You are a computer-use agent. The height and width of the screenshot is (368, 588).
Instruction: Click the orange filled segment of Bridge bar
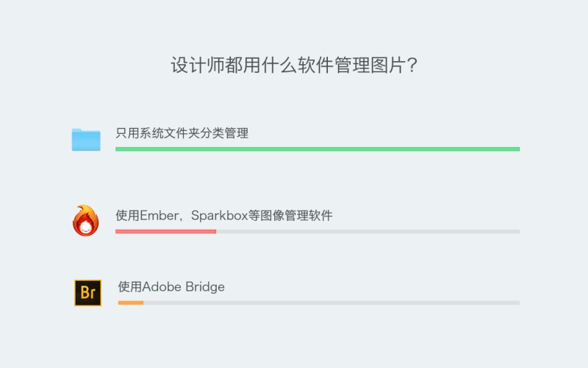click(131, 302)
